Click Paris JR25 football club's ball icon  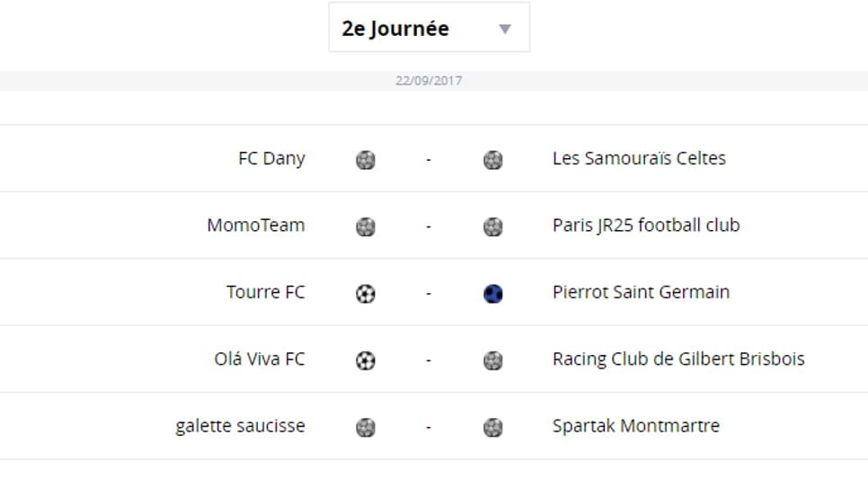(x=493, y=226)
